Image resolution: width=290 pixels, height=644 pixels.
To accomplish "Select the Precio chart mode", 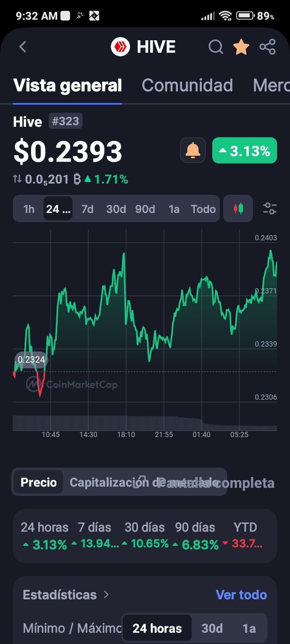I will (39, 482).
